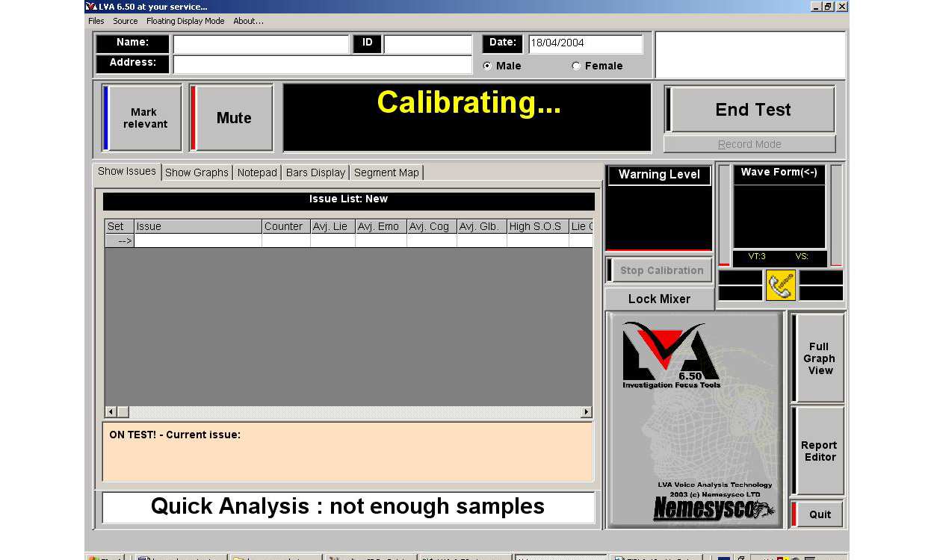Image resolution: width=934 pixels, height=560 pixels.
Task: Click the Quick Analysis status text
Action: point(347,506)
